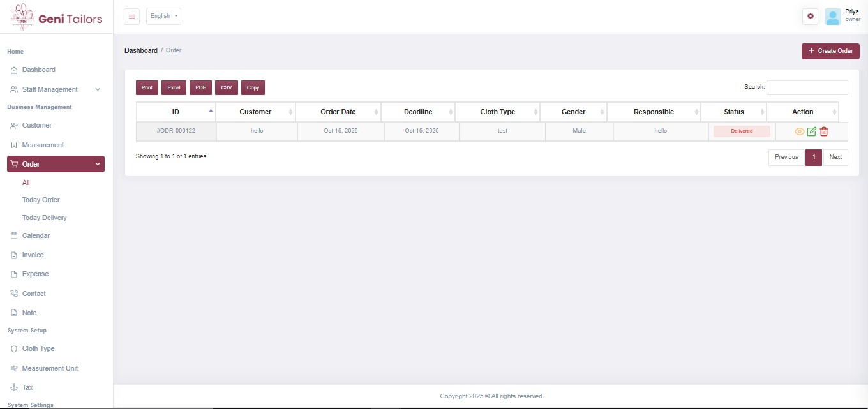Screen dimensions: 868x409
Task: Click the green edit order icon
Action: (x=811, y=131)
